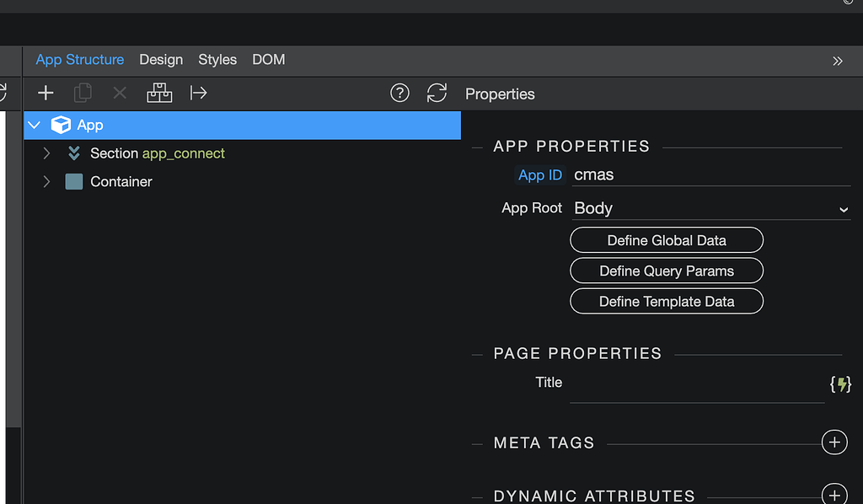The height and width of the screenshot is (504, 863).
Task: Open the DOM tab
Action: click(268, 60)
